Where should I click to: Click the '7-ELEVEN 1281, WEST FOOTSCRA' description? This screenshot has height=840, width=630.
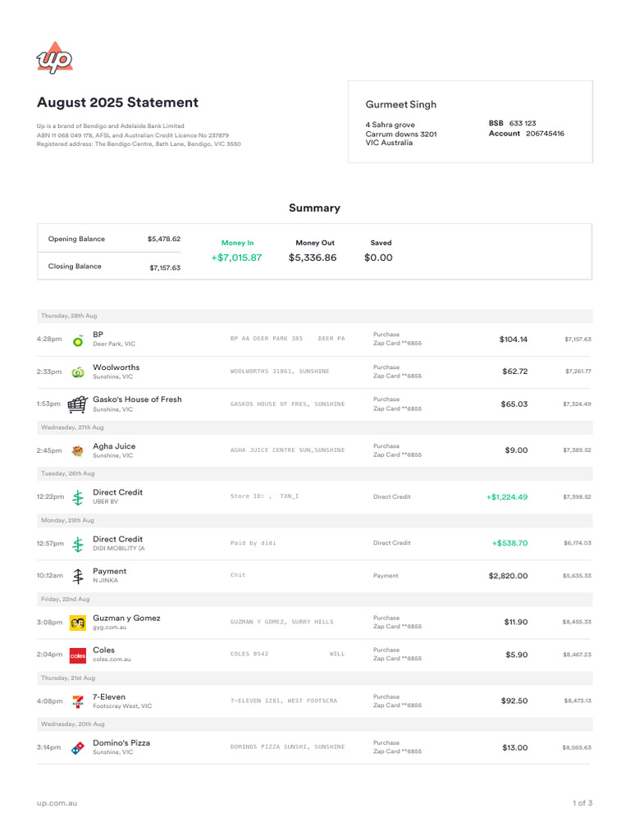click(284, 701)
